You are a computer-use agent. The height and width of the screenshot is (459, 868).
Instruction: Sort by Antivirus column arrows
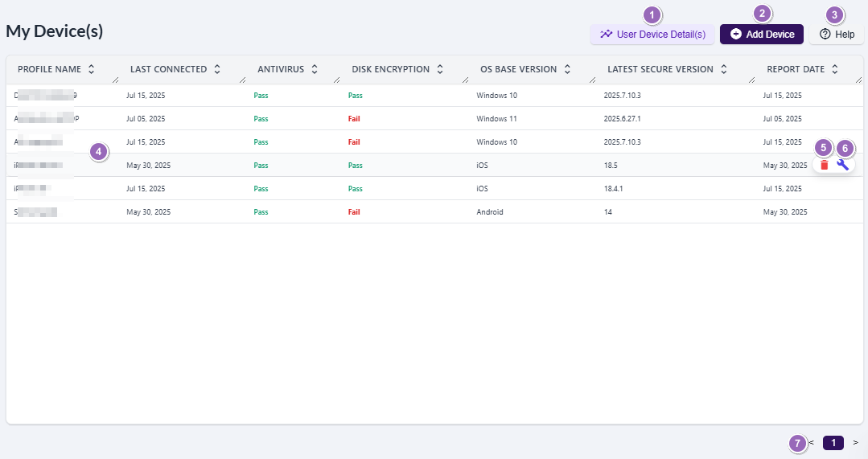click(x=315, y=69)
